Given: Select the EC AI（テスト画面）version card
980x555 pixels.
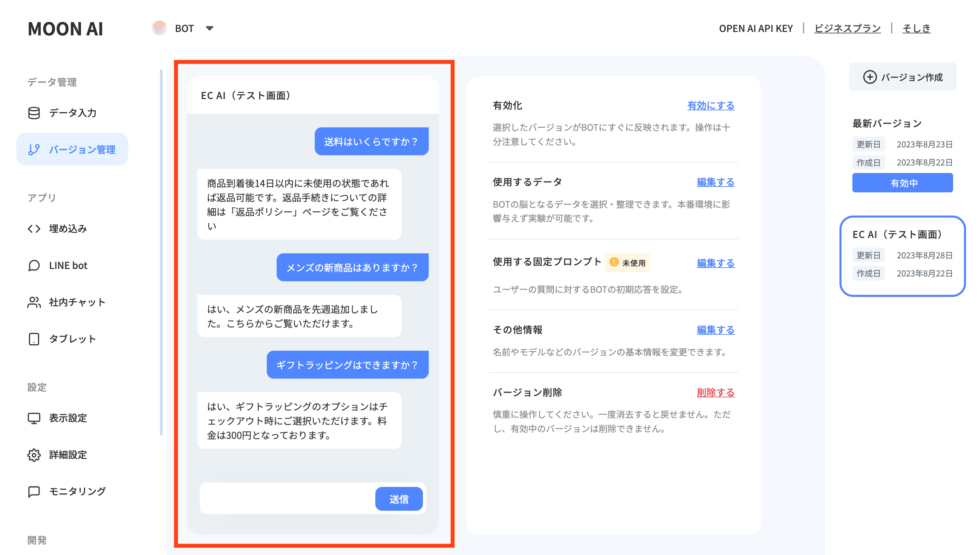Looking at the screenshot, I should [902, 256].
